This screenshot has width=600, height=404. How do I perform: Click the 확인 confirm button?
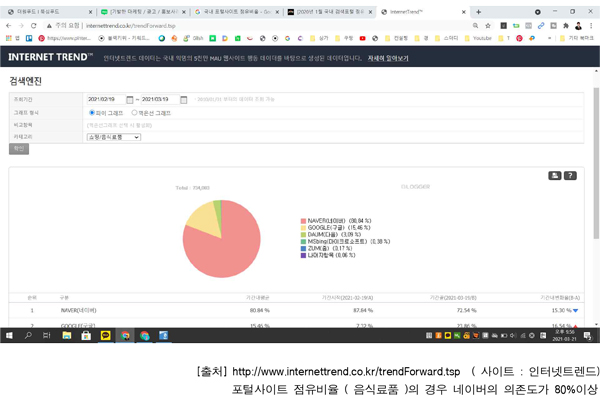(19, 149)
